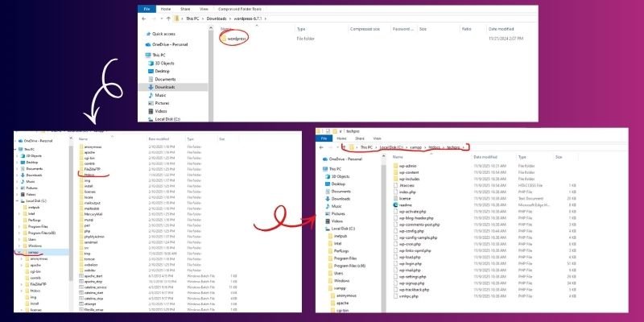Select OneDrive - Personal in wordpress-6.7.1 window sidebar
Screen dimensions: 644x322
point(167,44)
